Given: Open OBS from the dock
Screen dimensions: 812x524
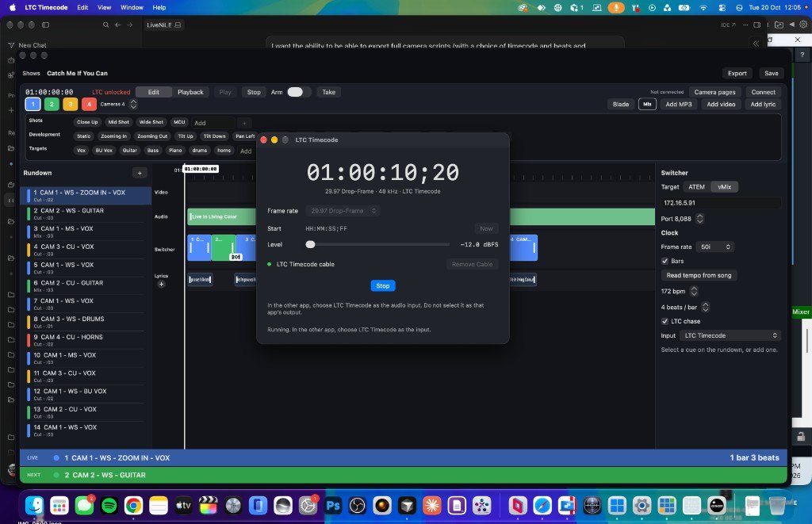Looking at the screenshot, I should click(x=358, y=505).
